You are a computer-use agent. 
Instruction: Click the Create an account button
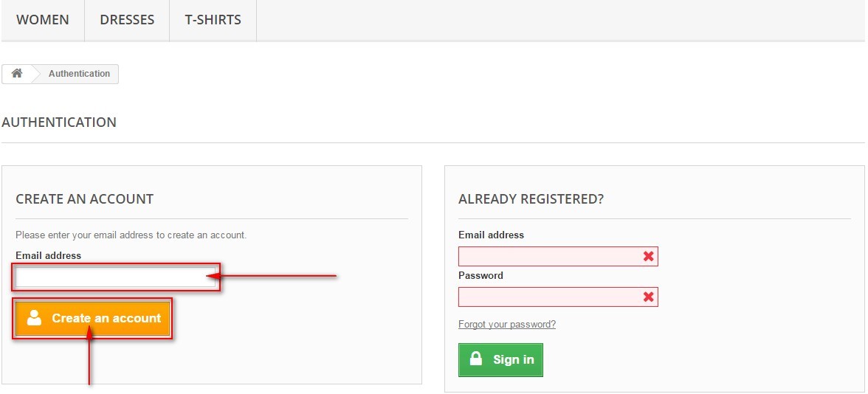pos(92,318)
